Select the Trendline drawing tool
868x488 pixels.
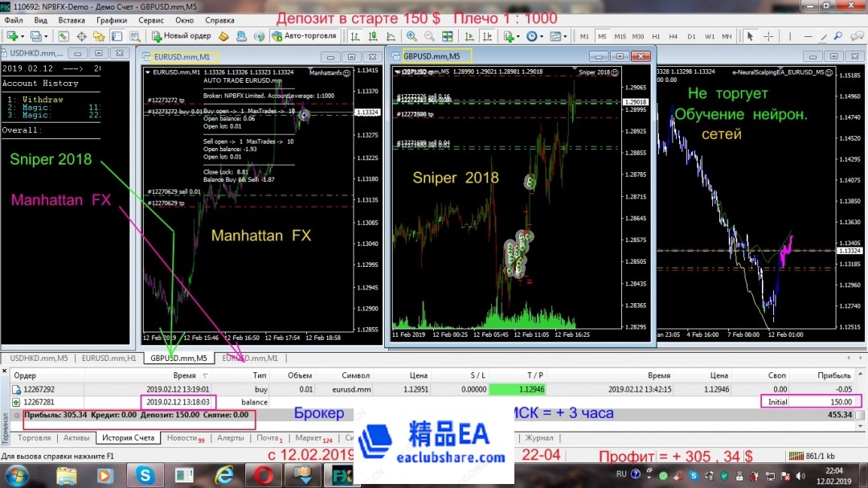(x=823, y=36)
